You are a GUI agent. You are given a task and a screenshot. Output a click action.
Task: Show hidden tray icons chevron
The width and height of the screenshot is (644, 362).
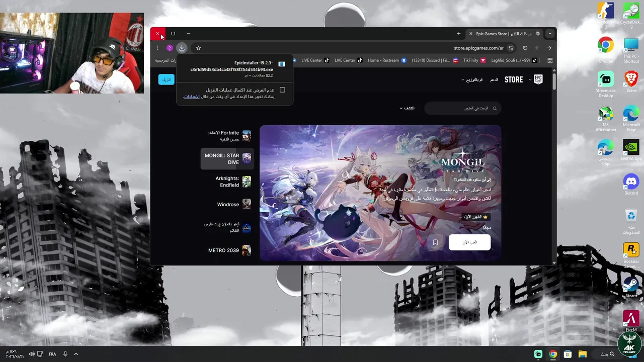point(76,354)
